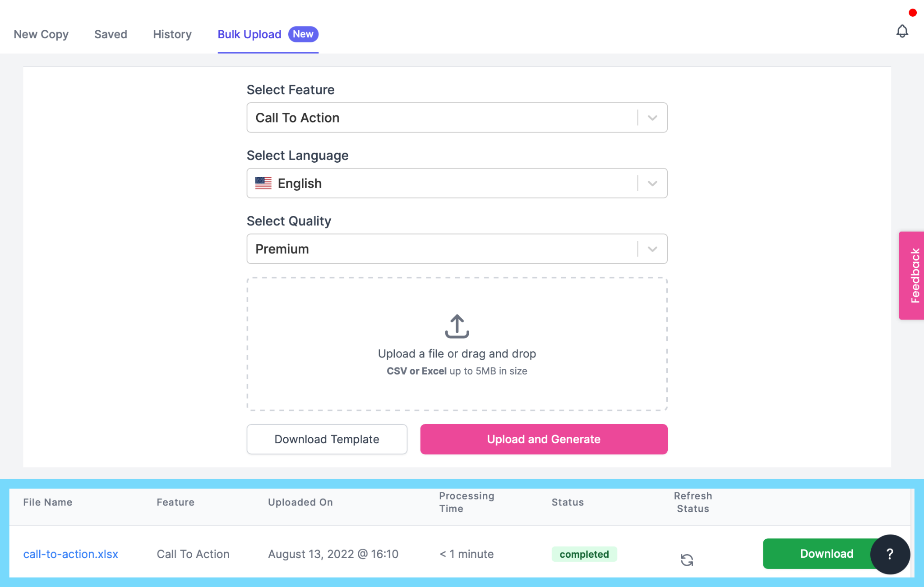Expand the Select Feature dropdown chevron

click(x=652, y=118)
